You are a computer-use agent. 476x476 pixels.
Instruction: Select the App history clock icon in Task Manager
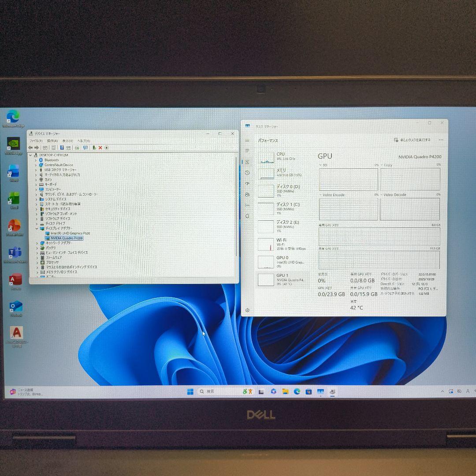[247, 172]
